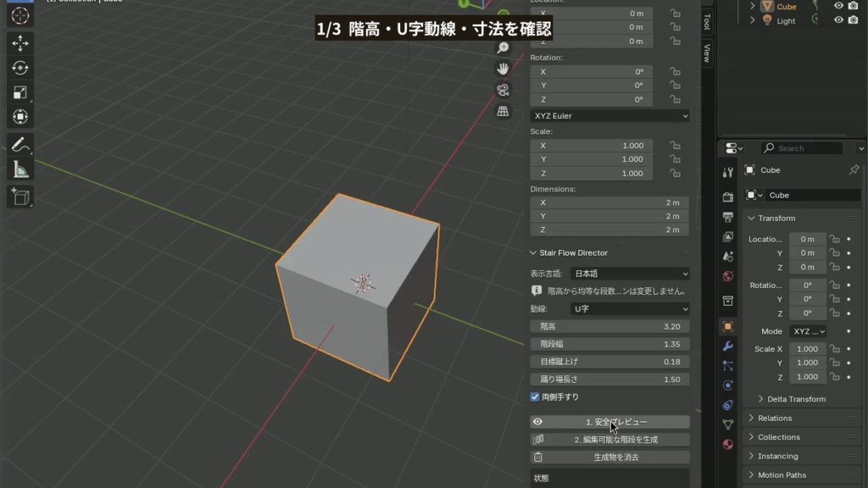Open Scene properties tab

tap(728, 257)
